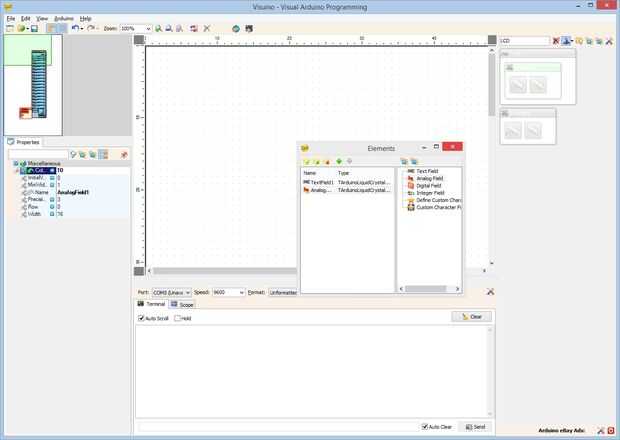Click the Row property in Properties
The height and width of the screenshot is (440, 620).
tap(33, 207)
